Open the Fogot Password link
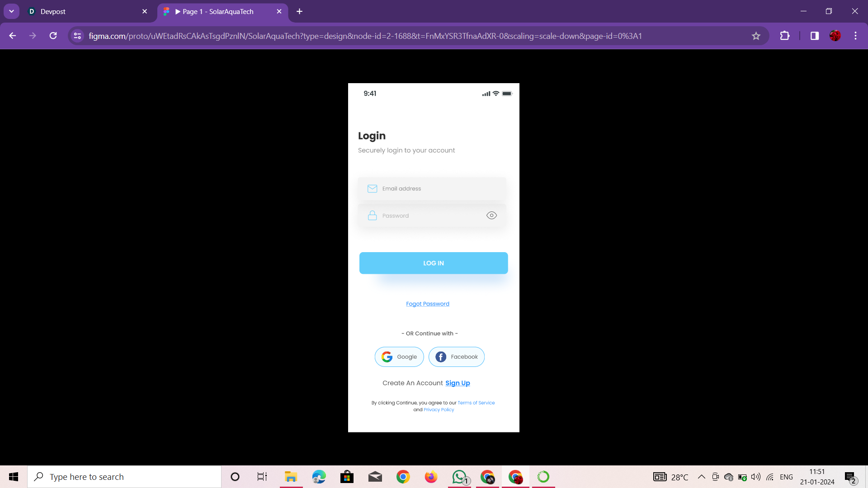The height and width of the screenshot is (488, 868). coord(427,304)
